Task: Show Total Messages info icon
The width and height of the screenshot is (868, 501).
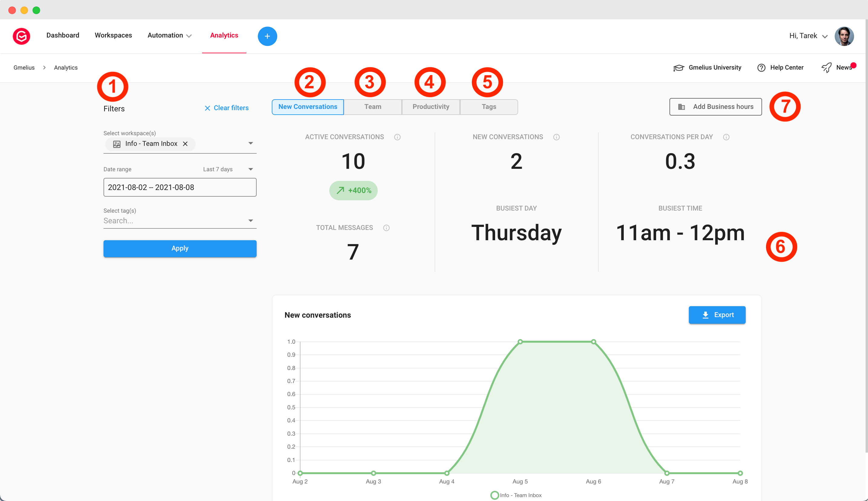Action: [386, 228]
